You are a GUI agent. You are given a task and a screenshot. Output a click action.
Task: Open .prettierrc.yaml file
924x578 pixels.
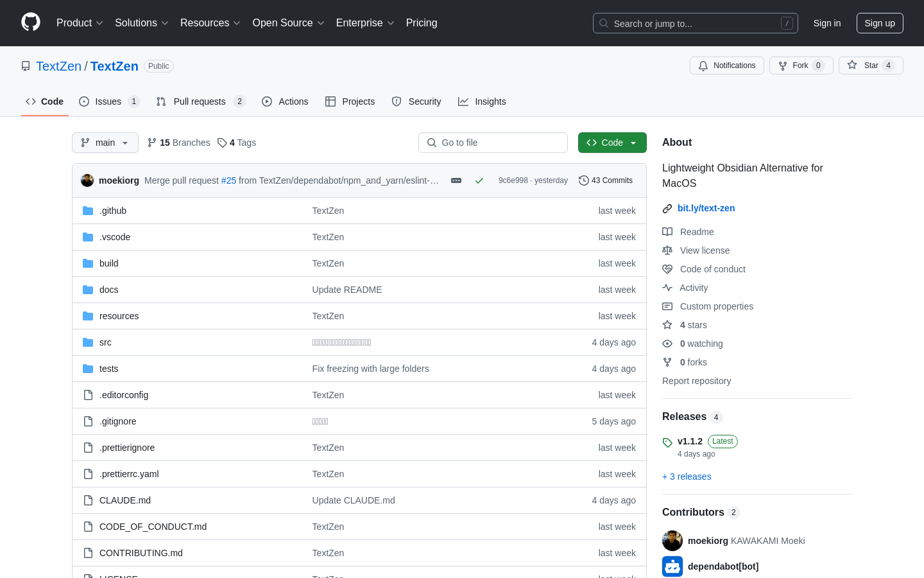tap(129, 474)
